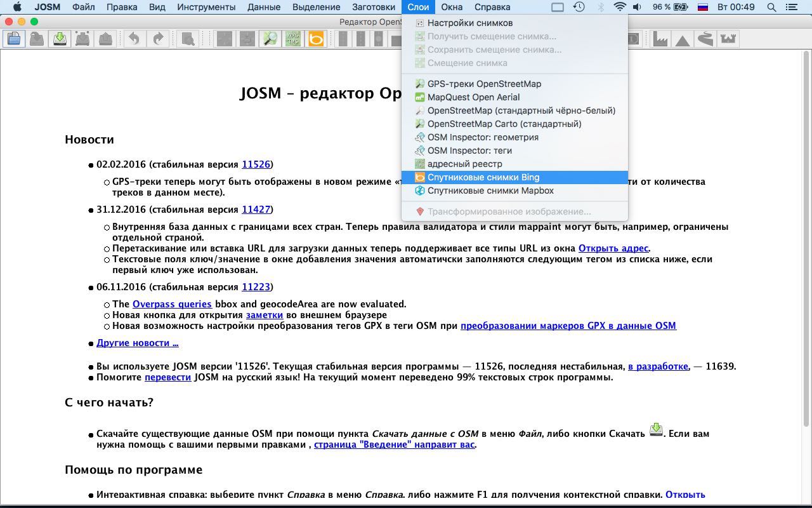The image size is (812, 508).
Task: Click the download icon inside the help text
Action: (656, 430)
